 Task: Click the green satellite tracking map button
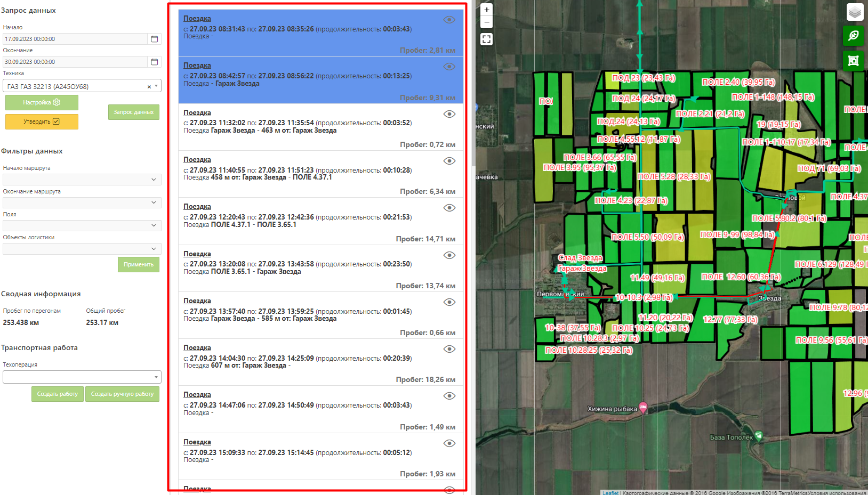click(853, 36)
